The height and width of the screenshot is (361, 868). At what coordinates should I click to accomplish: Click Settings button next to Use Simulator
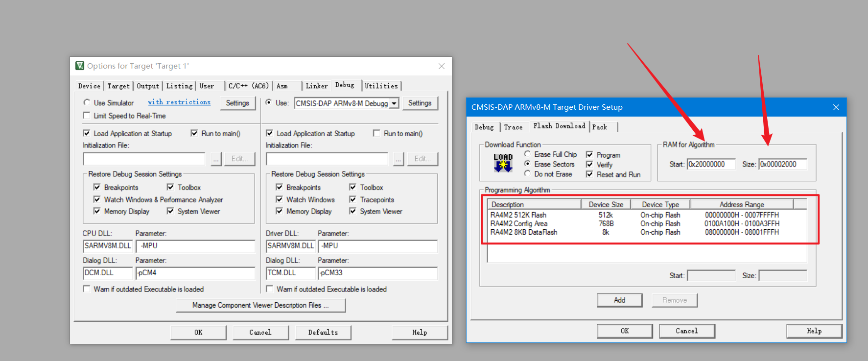pos(237,103)
